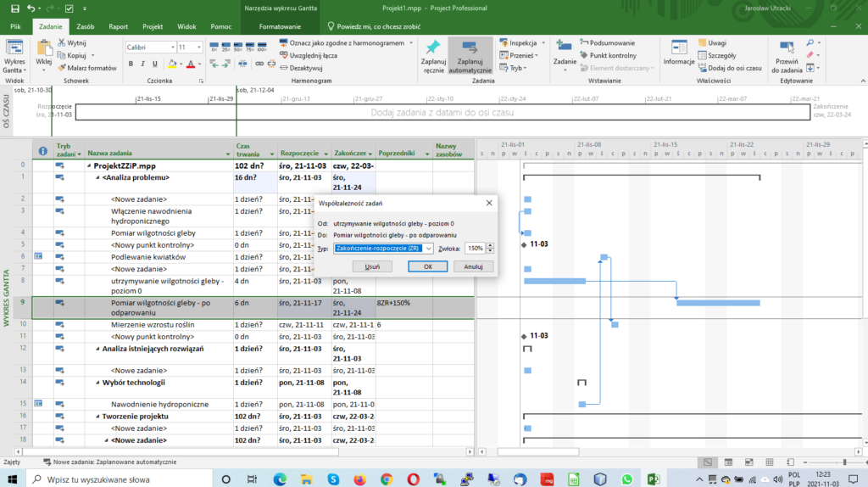
Task: Click the Dodaj do osi czasu icon
Action: click(703, 68)
